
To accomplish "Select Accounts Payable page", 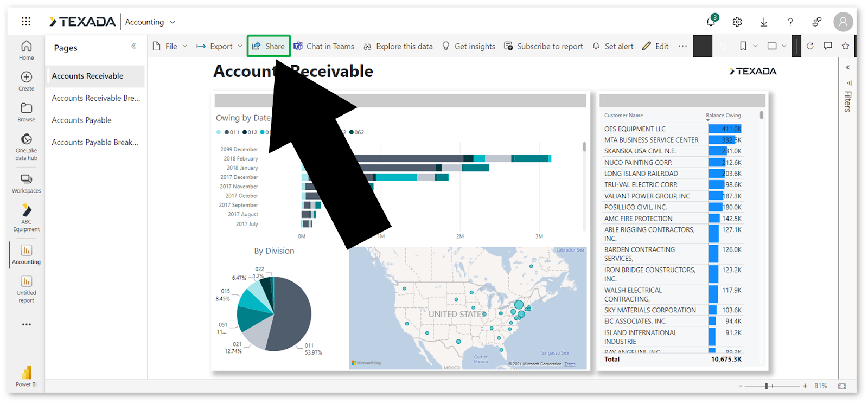I will pyautogui.click(x=95, y=120).
